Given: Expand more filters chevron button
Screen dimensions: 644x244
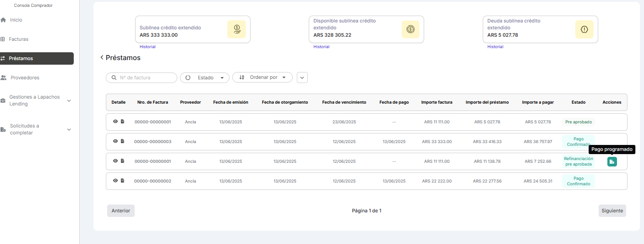Looking at the screenshot, I should (302, 78).
